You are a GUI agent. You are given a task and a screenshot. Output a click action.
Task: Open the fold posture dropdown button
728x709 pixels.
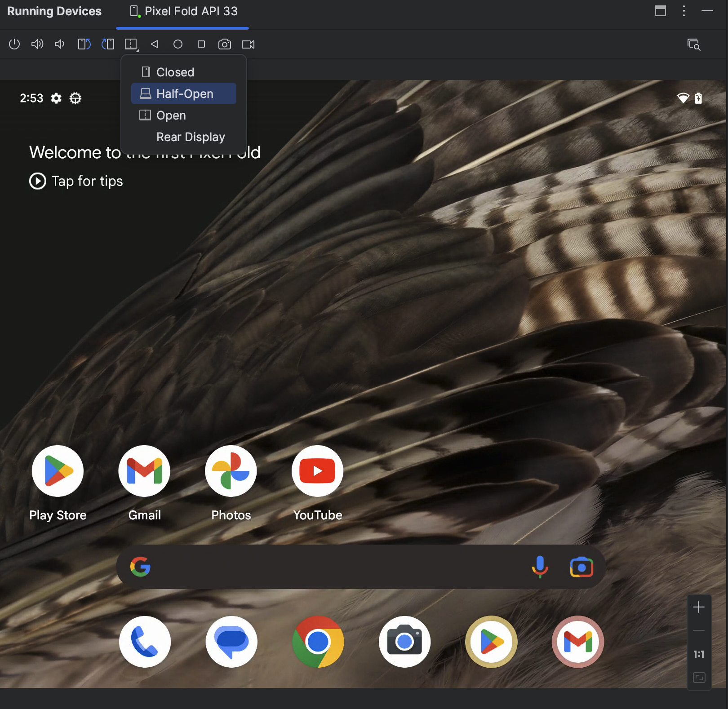coord(131,44)
